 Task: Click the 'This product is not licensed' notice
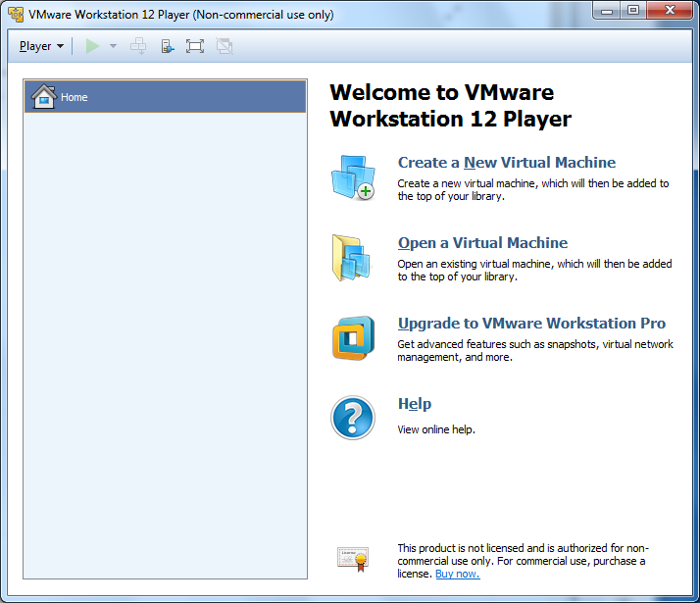(523, 561)
